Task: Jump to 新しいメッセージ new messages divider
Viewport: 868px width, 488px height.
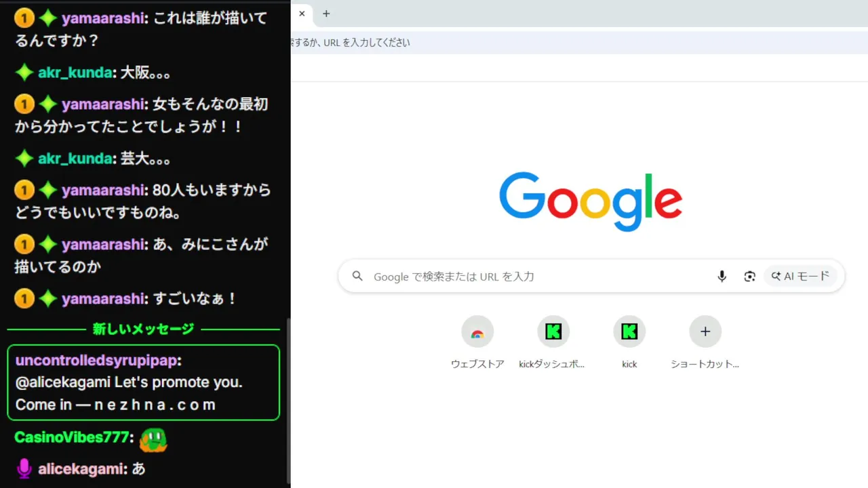Action: coord(143,329)
